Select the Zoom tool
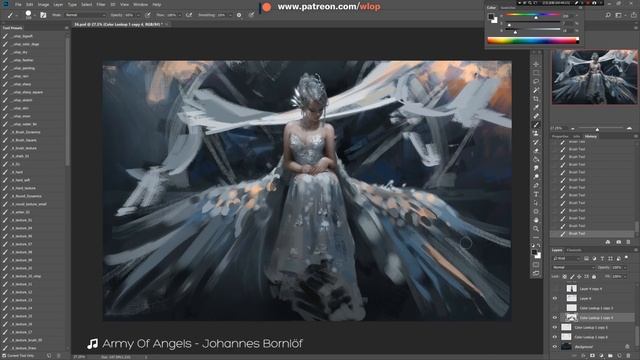The image size is (640, 360). 536,229
